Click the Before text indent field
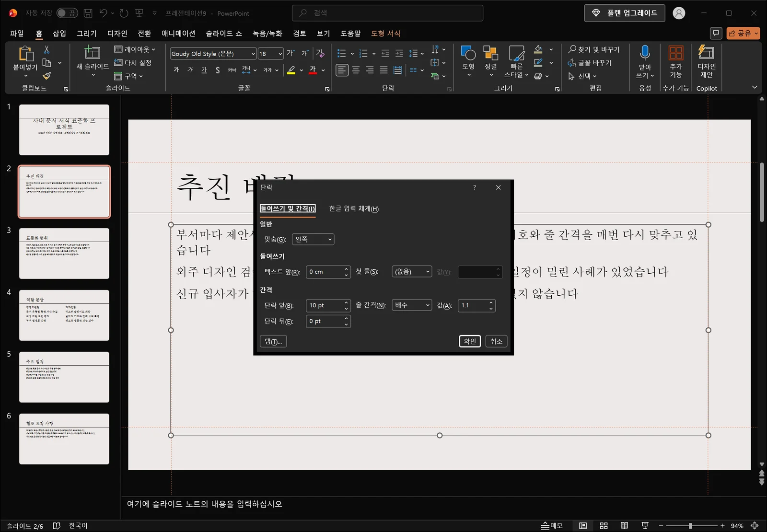This screenshot has width=767, height=532. (x=328, y=272)
